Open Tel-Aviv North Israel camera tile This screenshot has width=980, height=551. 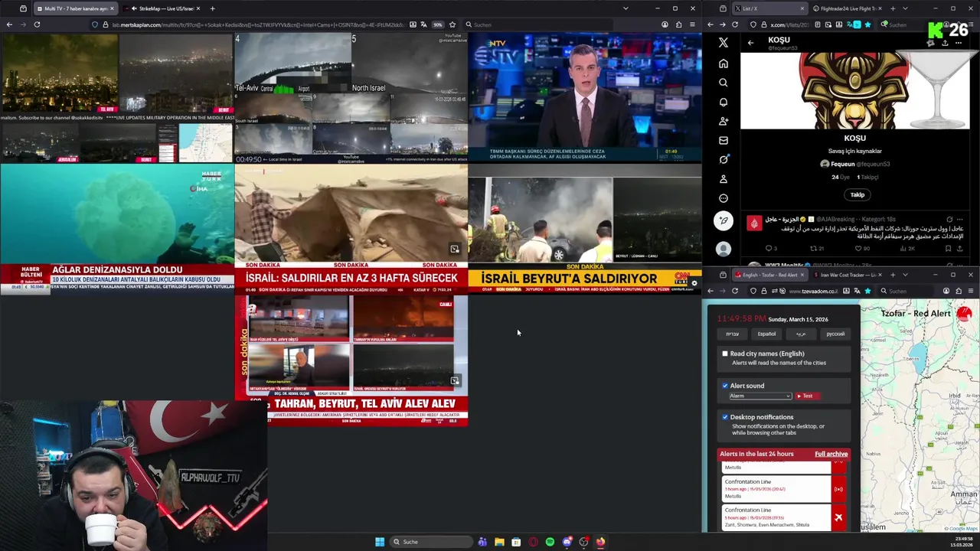pyautogui.click(x=351, y=97)
